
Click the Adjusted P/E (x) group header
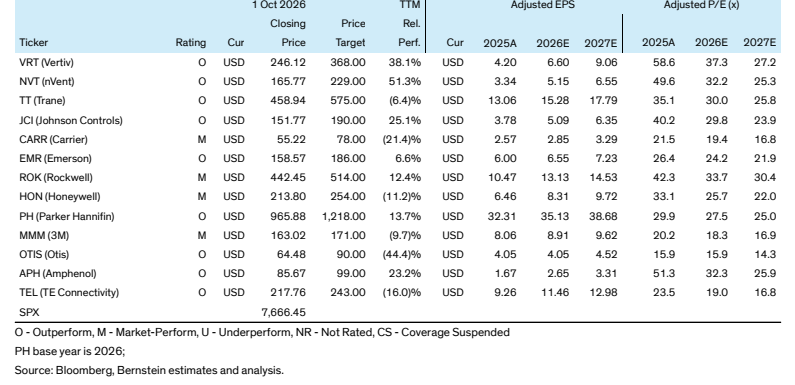701,5
